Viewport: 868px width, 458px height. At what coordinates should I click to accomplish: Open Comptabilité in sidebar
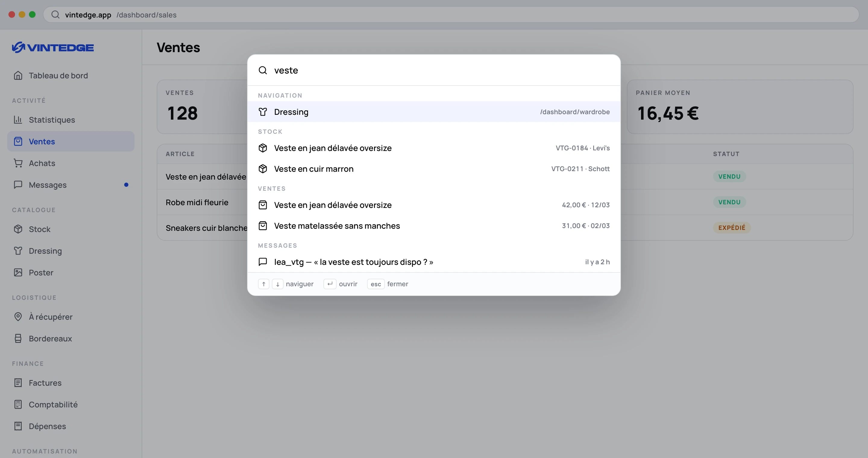[71, 404]
